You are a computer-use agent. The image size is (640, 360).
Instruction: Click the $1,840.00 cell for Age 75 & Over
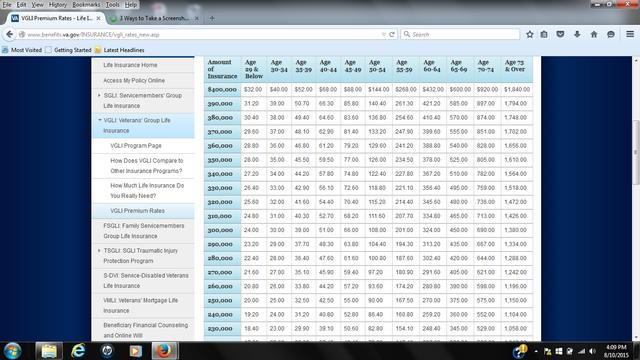(517, 89)
